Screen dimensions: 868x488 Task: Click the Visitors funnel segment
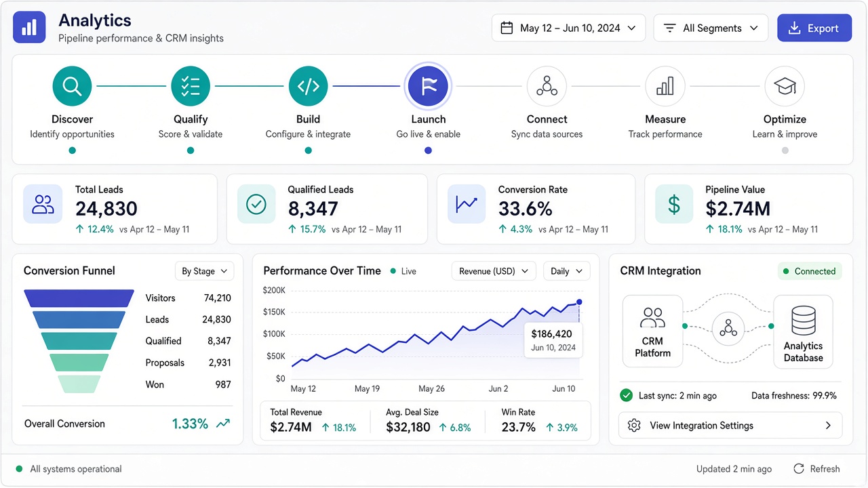[79, 298]
